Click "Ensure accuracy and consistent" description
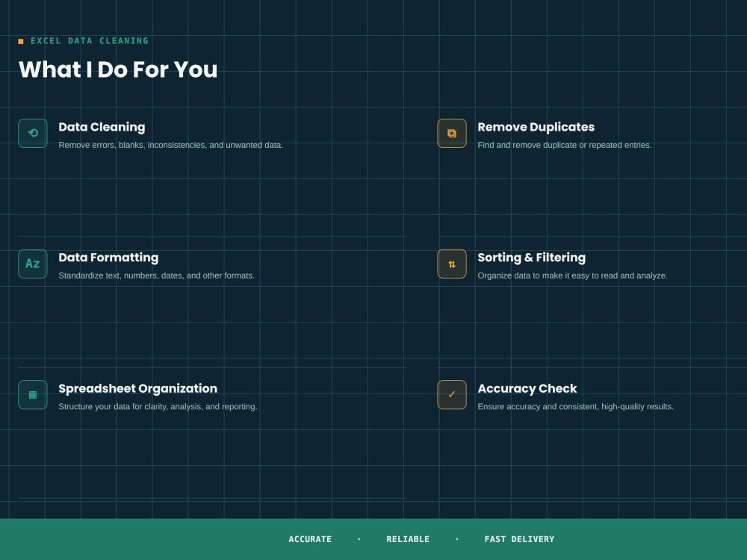The height and width of the screenshot is (560, 747). 575,407
